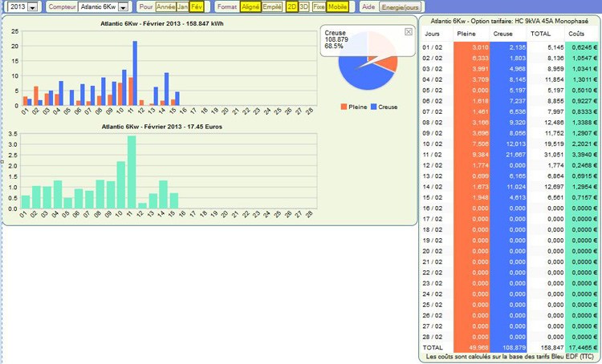Toggle the Mobile scale option
602x364 pixels.
pyautogui.click(x=338, y=6)
